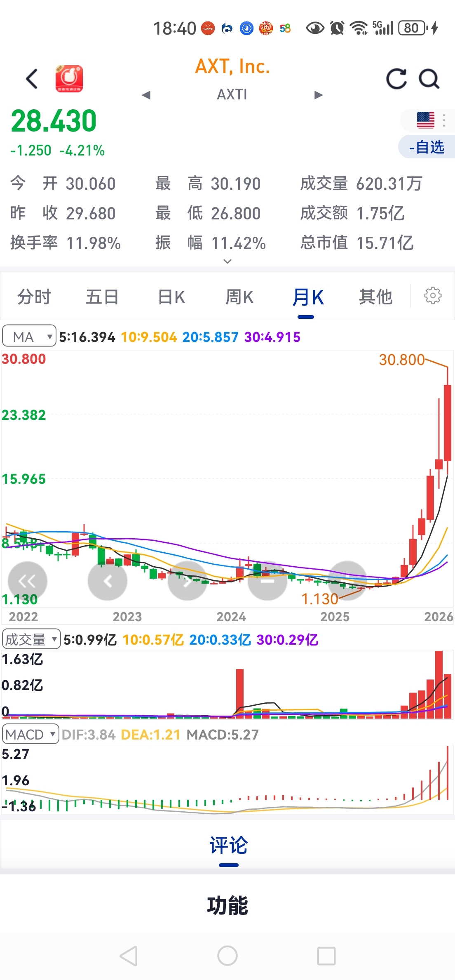Viewport: 455px width, 980px height.
Task: Select the 月K monthly candlestick tab
Action: click(x=308, y=297)
